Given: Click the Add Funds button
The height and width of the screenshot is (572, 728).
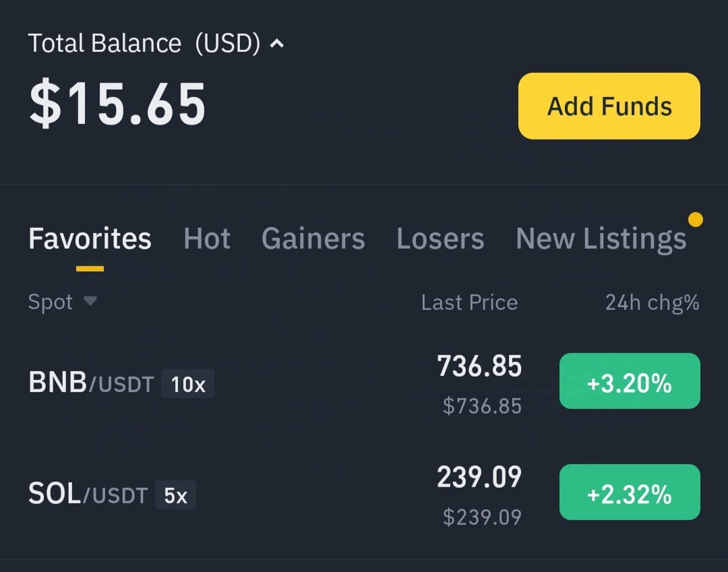Looking at the screenshot, I should tap(609, 106).
